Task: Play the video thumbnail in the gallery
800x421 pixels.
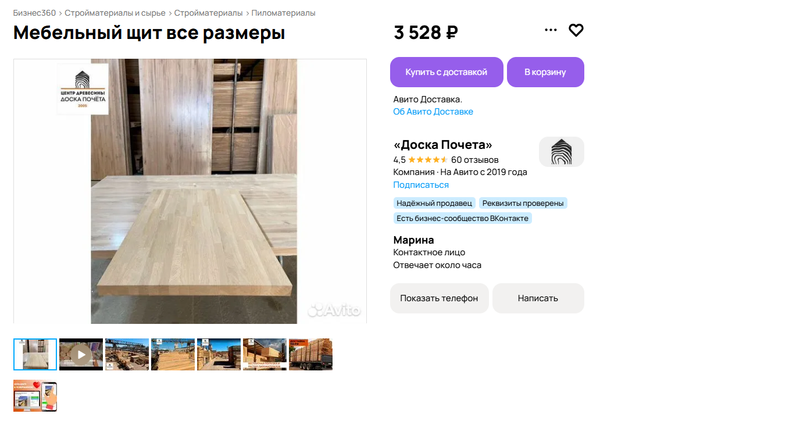Action: click(81, 354)
